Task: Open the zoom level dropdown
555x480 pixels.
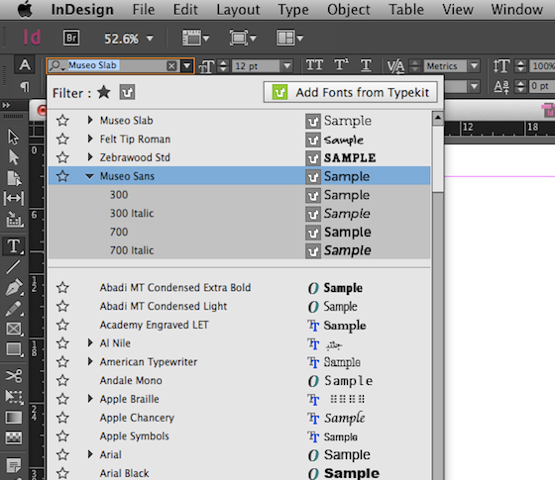Action: (150, 38)
